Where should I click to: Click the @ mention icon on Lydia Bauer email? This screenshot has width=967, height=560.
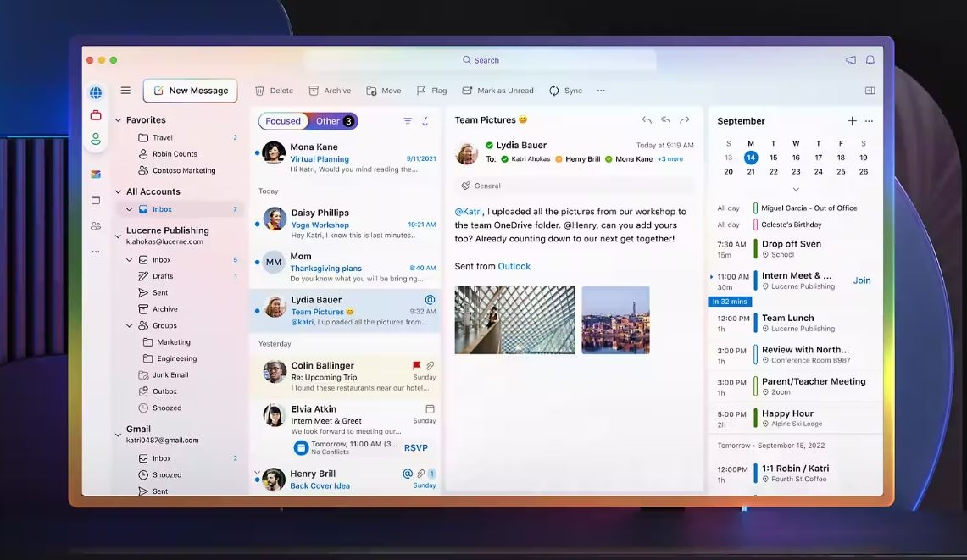pos(430,300)
